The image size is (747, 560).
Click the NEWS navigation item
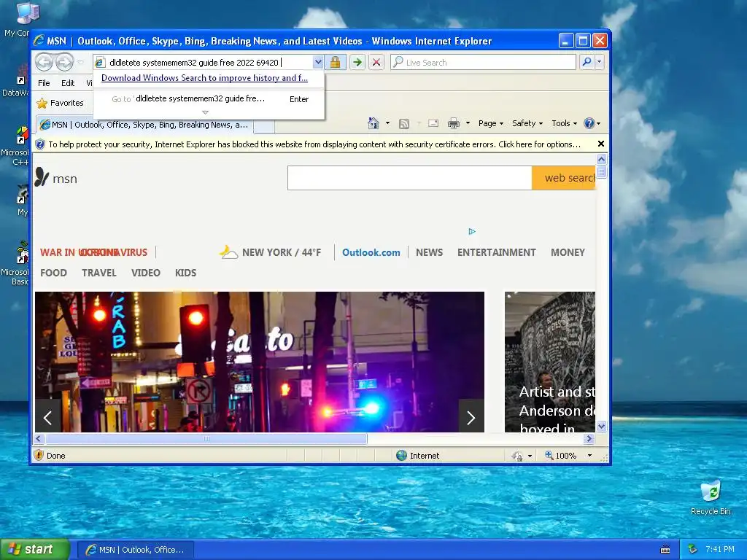coord(429,252)
